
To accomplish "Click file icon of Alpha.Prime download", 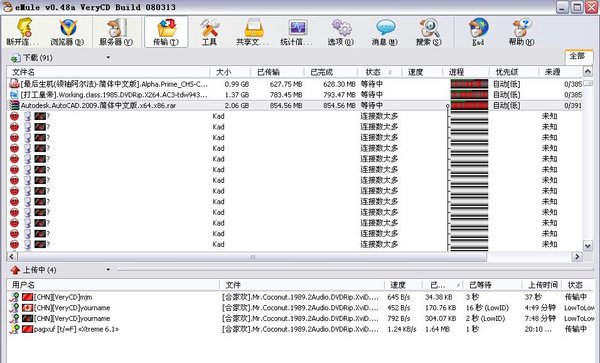I will tap(14, 84).
